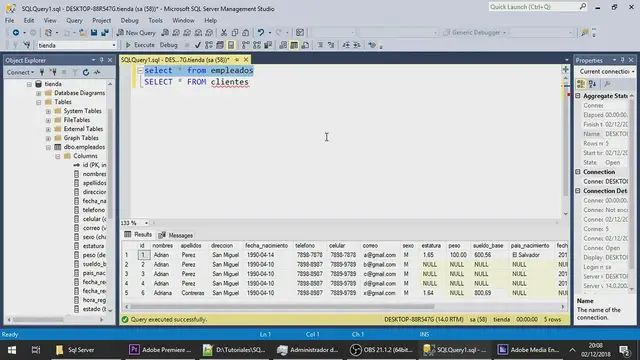This screenshot has width=640, height=360.
Task: Open Adobe Premiere from taskbar
Action: click(x=160, y=350)
